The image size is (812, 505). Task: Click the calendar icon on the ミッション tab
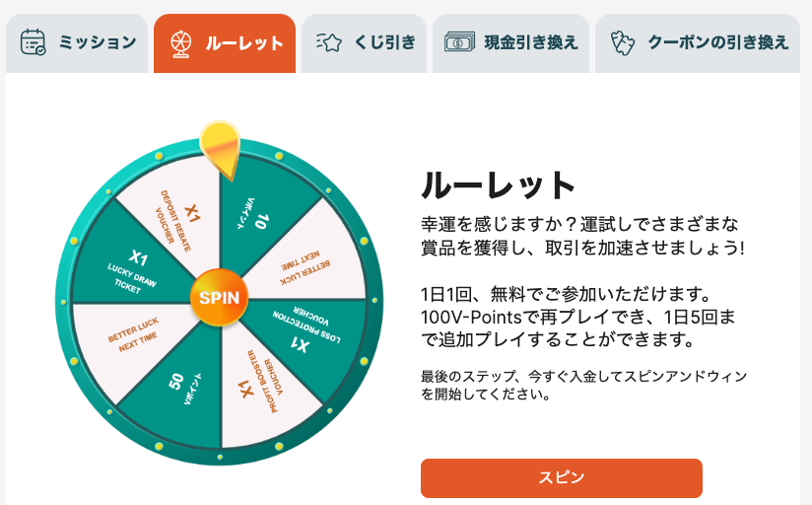click(x=33, y=42)
